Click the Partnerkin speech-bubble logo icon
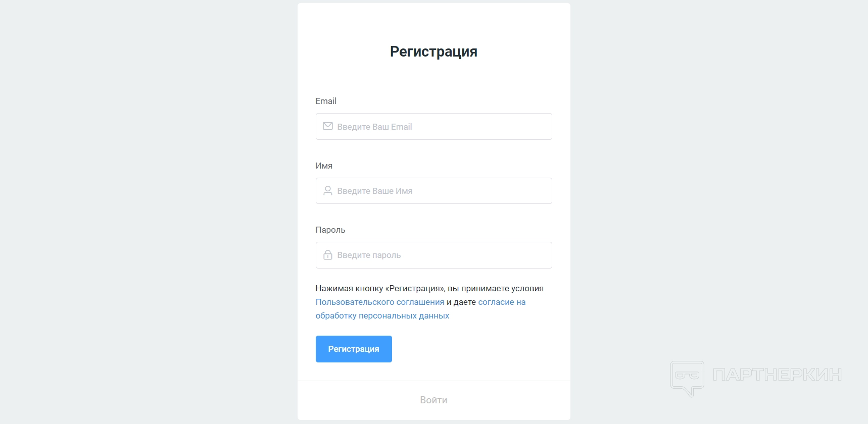The height and width of the screenshot is (424, 868). [x=687, y=378]
